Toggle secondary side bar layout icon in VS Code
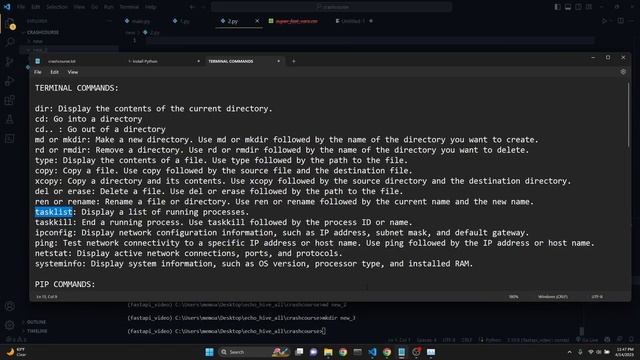Screen dimensions: 640x360 578,7
